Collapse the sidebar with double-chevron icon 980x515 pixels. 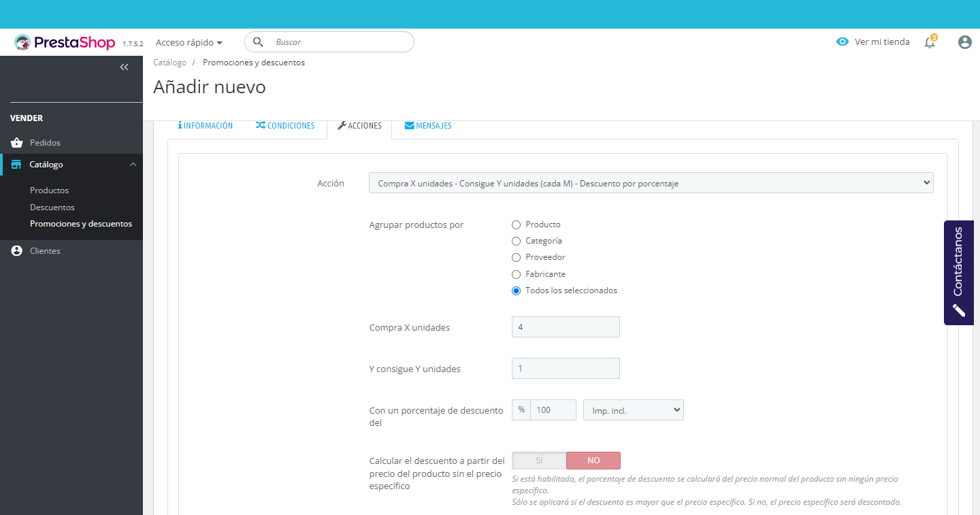[124, 67]
